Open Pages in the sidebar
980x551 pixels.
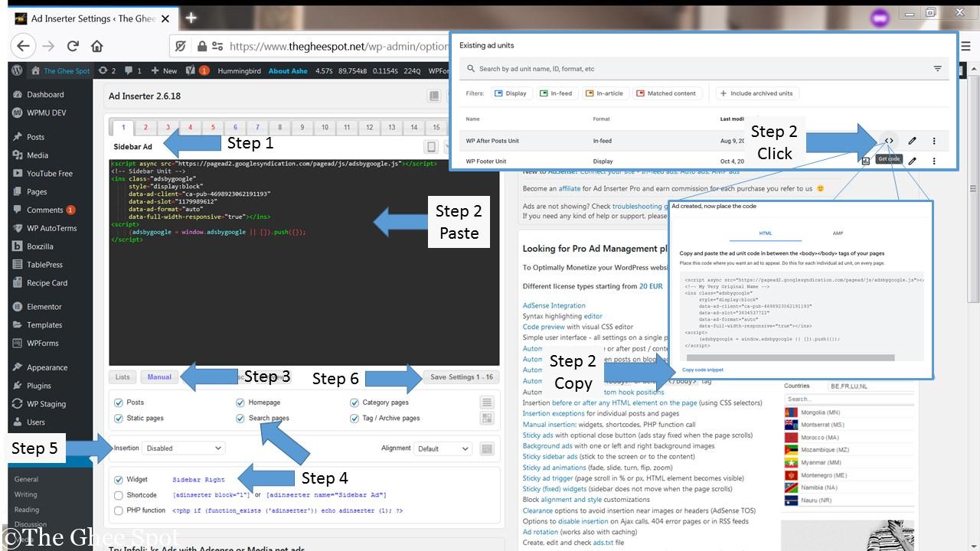[37, 192]
